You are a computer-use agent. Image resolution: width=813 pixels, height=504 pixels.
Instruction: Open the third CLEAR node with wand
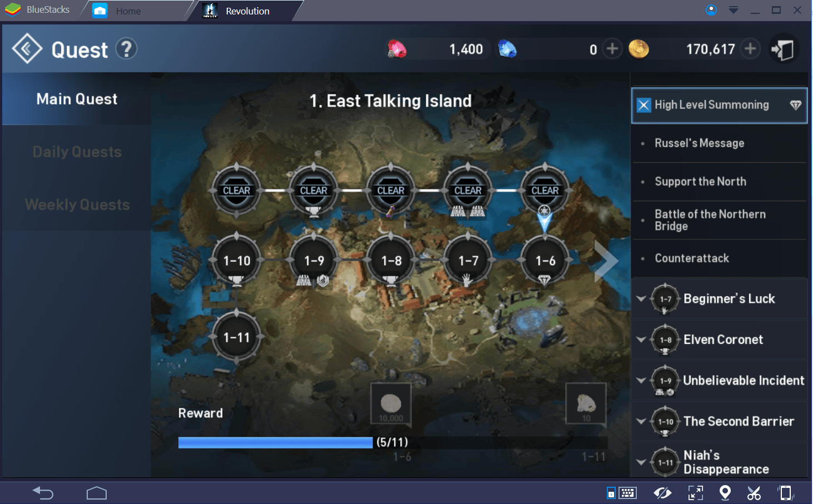391,190
